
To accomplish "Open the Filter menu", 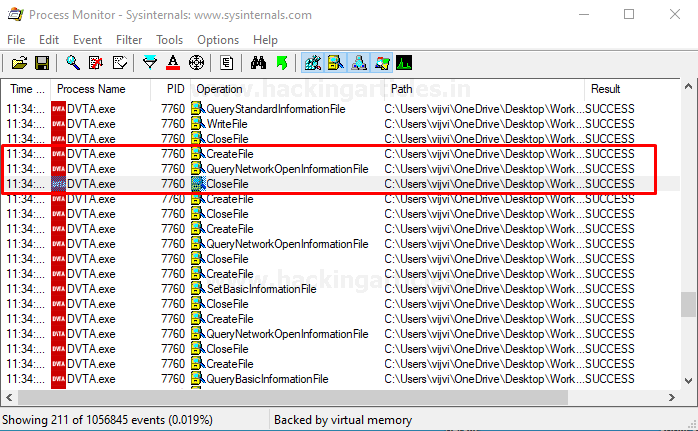I will tap(129, 40).
